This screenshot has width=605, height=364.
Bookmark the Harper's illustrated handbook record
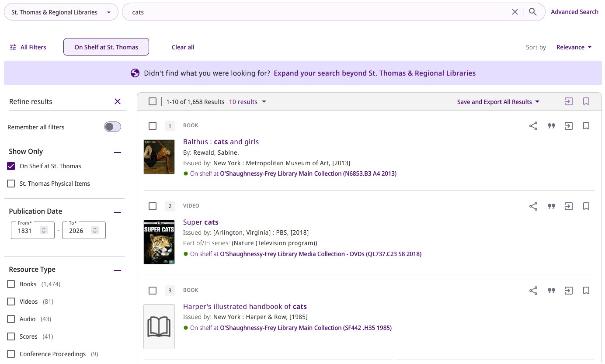(586, 291)
